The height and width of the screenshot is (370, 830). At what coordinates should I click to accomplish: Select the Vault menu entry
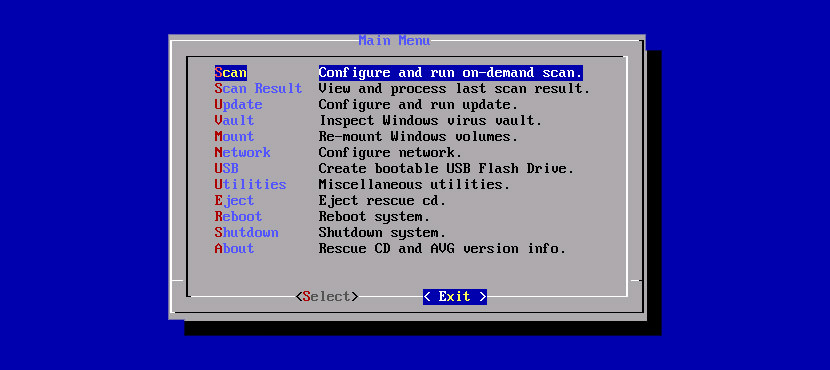[x=234, y=121]
